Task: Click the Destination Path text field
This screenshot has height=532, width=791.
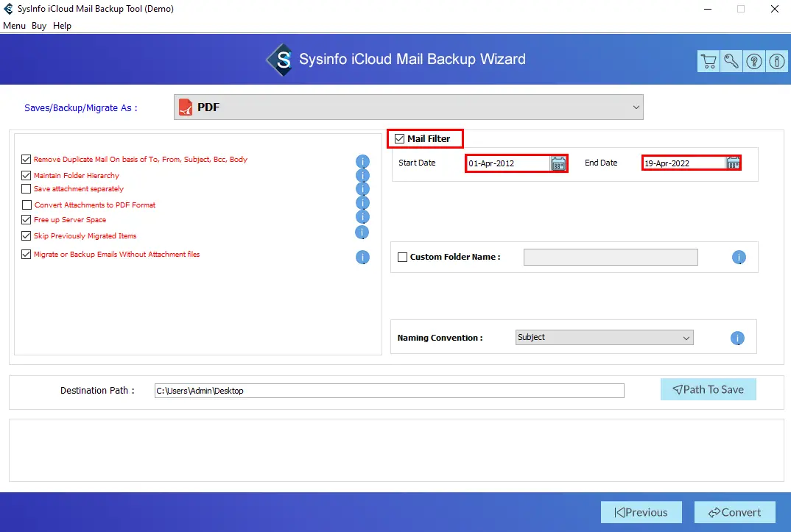Action: (389, 391)
